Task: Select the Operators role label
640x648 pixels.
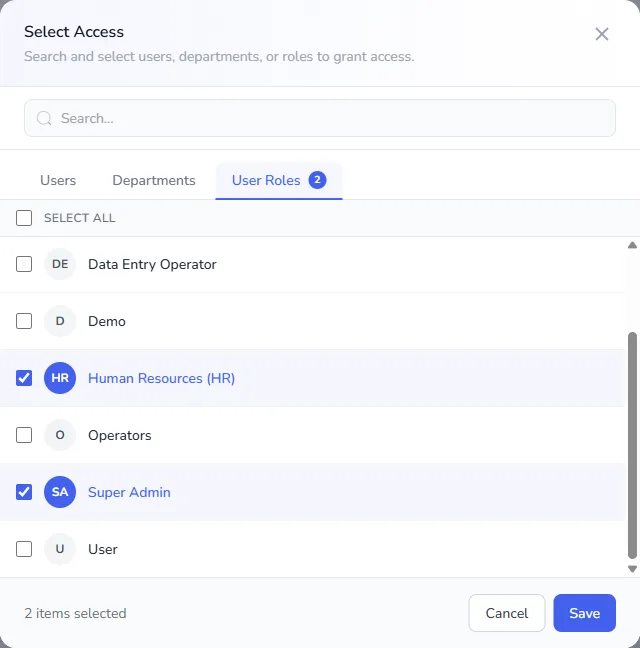Action: click(120, 436)
